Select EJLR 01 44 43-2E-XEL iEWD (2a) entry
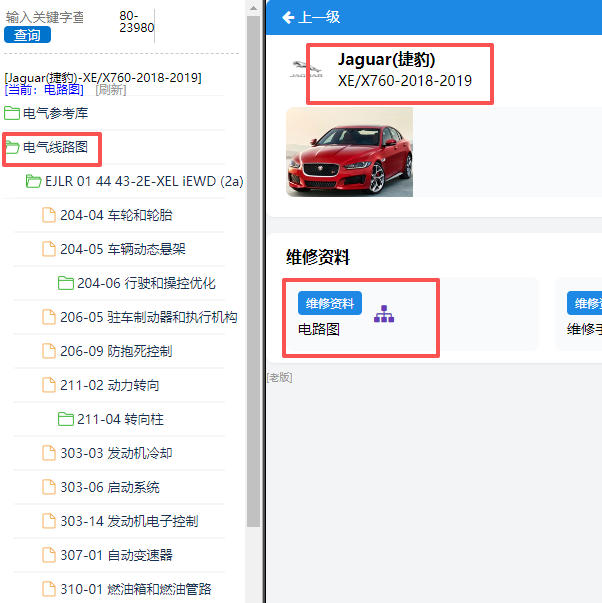This screenshot has height=603, width=602. point(144,181)
